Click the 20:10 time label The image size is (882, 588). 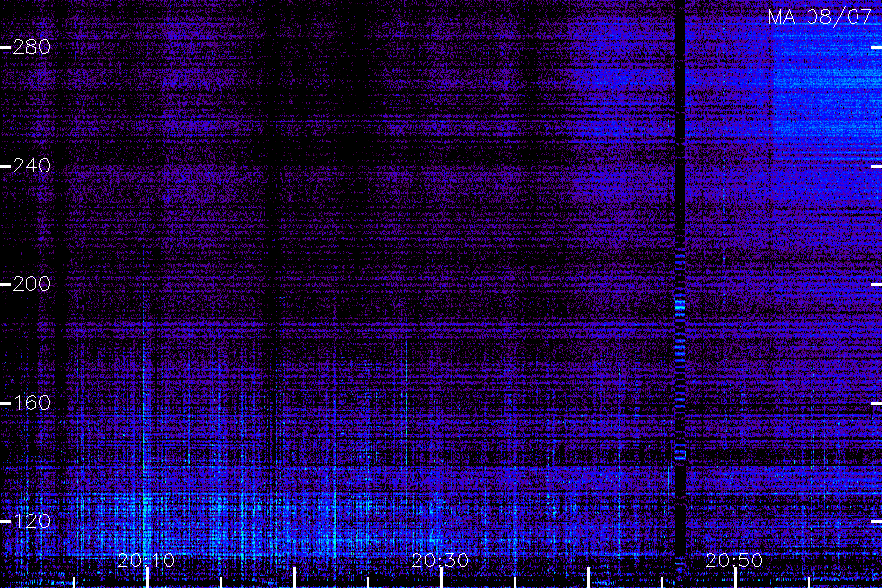click(146, 561)
